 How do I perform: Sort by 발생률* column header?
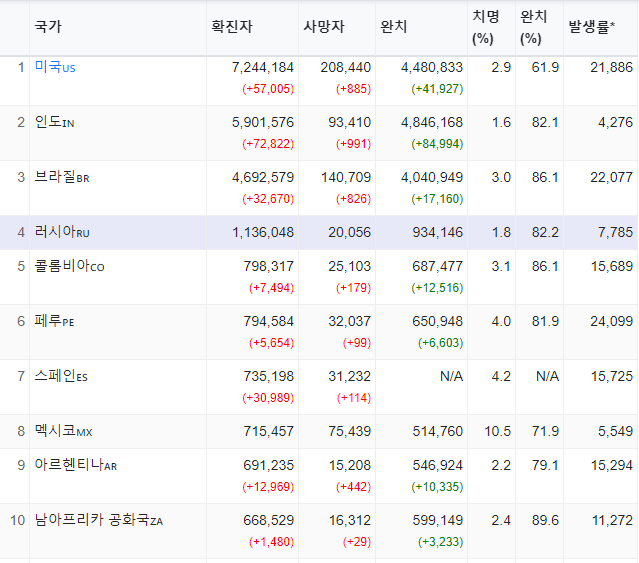(x=592, y=27)
